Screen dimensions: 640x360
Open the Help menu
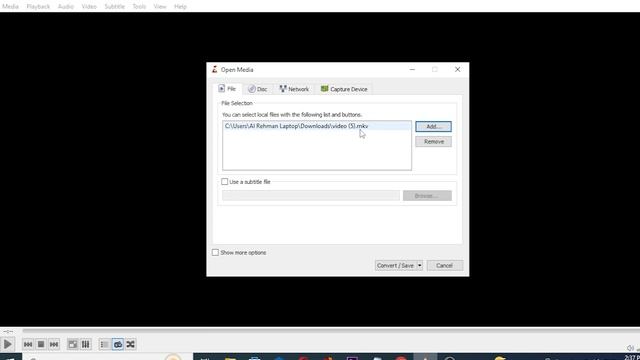click(x=180, y=7)
